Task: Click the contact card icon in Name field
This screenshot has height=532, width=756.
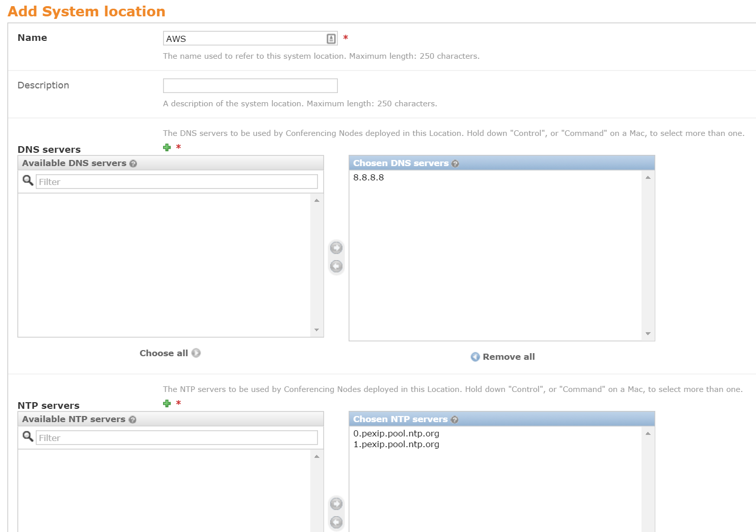Action: click(x=331, y=39)
